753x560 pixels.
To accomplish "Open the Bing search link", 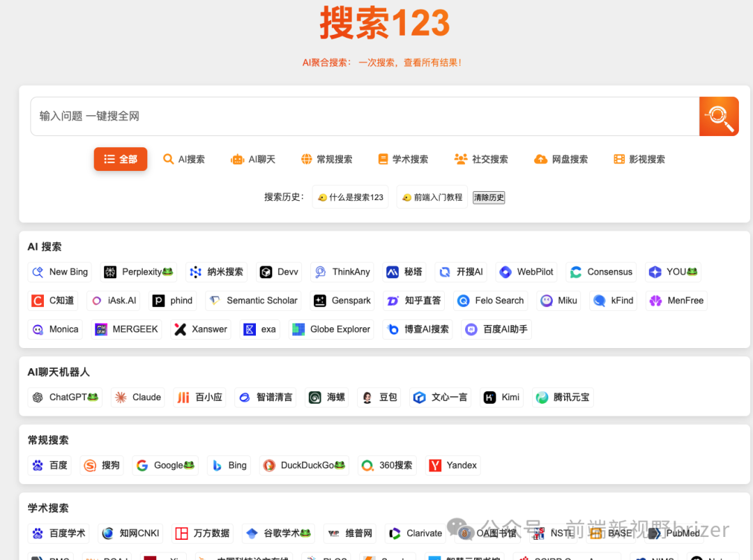I will click(x=229, y=465).
